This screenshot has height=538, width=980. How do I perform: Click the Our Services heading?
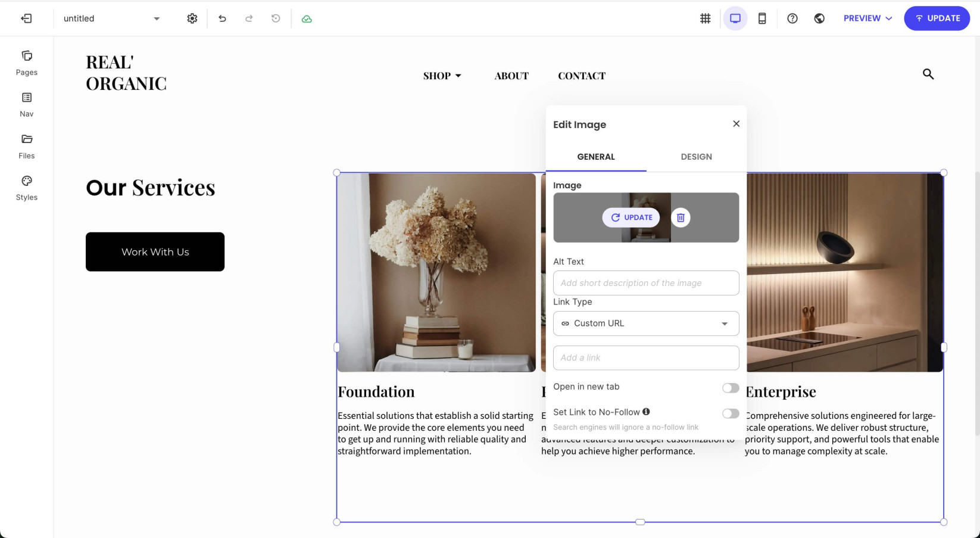click(151, 188)
